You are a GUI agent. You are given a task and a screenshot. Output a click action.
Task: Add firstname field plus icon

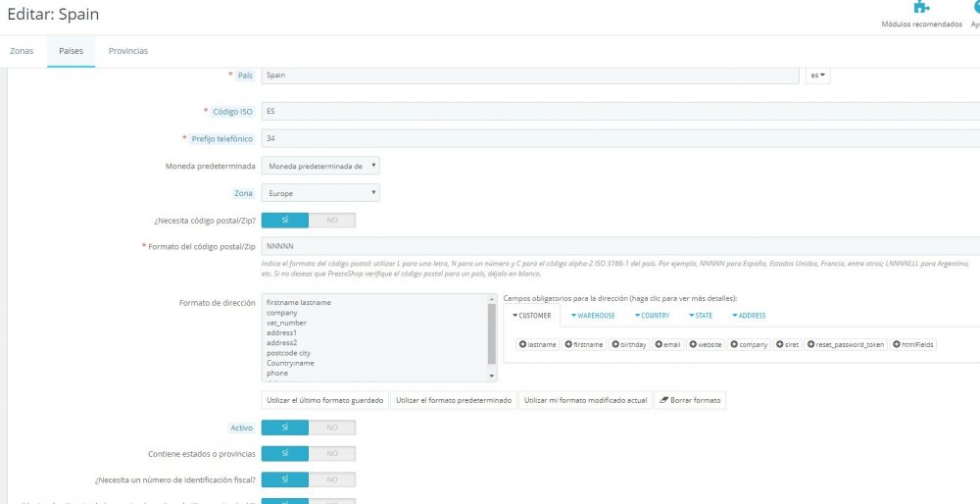568,344
